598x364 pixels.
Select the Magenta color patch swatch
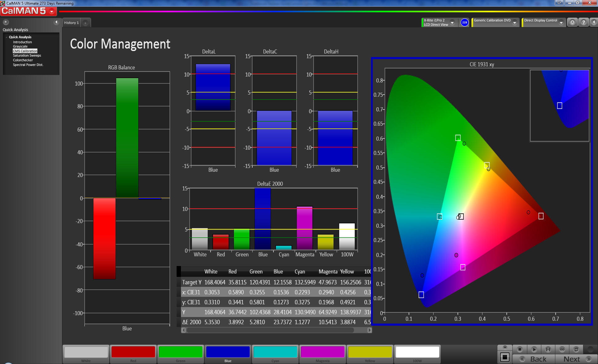322,352
